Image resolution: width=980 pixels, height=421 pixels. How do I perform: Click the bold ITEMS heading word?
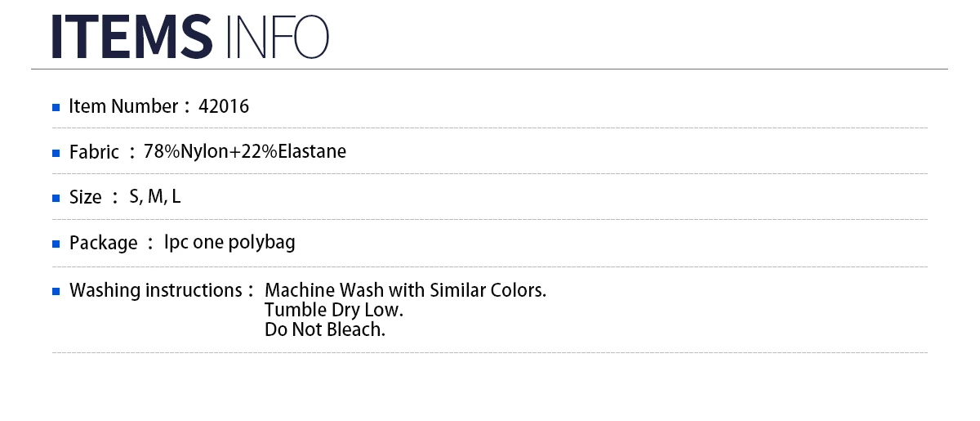coord(132,36)
